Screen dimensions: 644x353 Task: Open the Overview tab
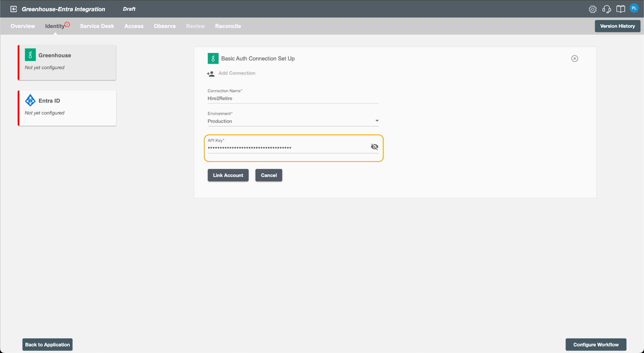click(x=23, y=26)
